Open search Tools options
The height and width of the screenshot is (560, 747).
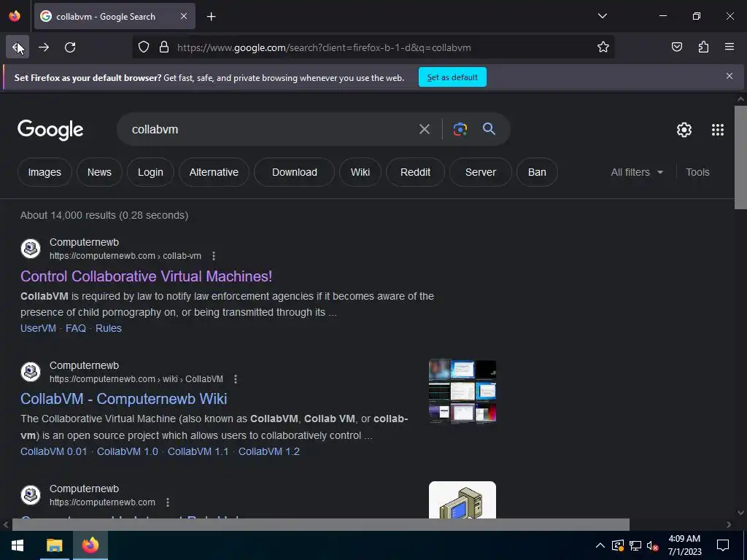[697, 172]
